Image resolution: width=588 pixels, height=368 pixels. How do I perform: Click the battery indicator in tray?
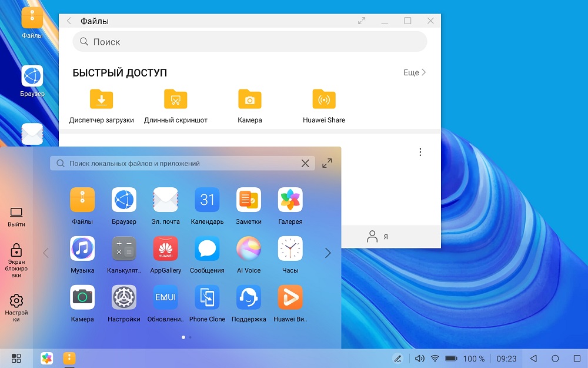tap(451, 358)
